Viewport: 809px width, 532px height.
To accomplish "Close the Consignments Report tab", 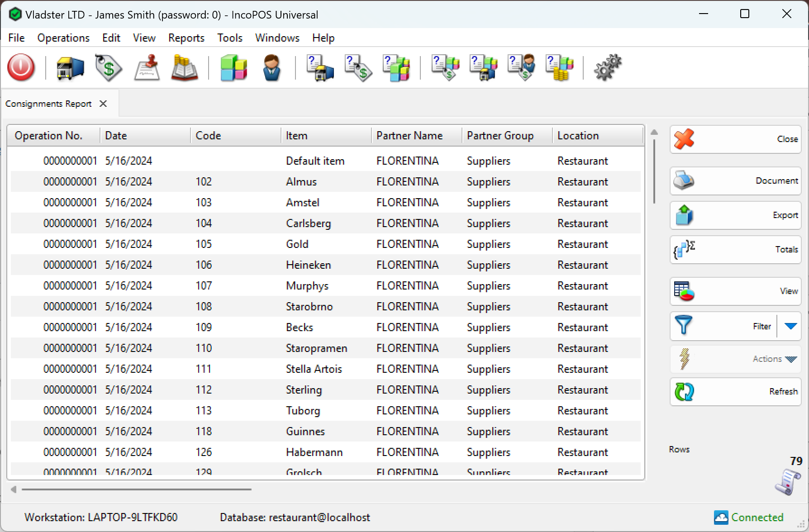I will click(103, 104).
